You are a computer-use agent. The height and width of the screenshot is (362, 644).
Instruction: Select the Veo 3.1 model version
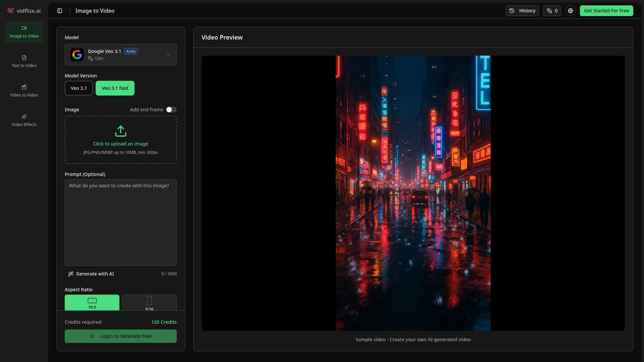[x=78, y=88]
